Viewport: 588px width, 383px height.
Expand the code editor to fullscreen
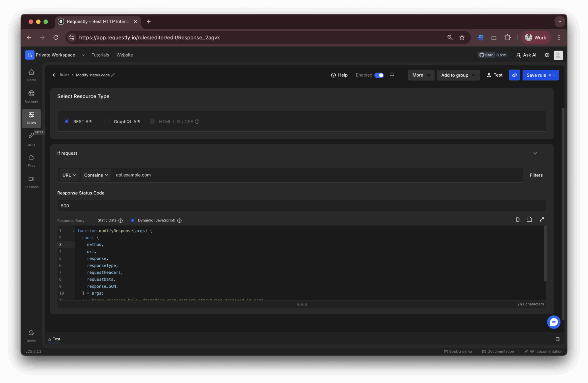pyautogui.click(x=542, y=219)
